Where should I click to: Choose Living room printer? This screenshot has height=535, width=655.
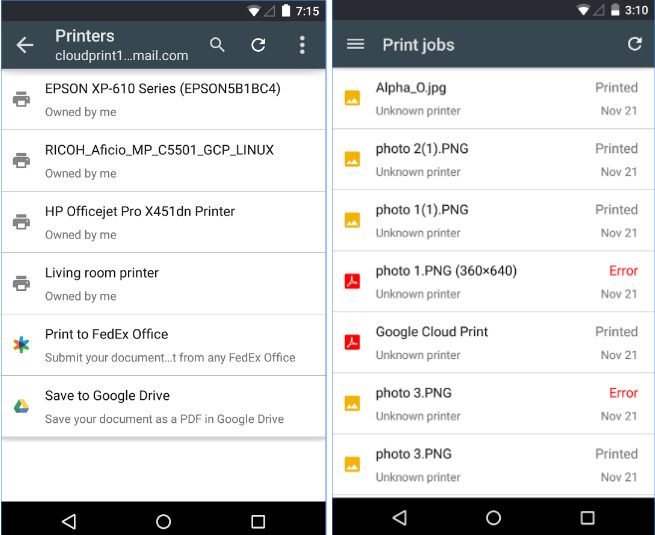click(163, 284)
